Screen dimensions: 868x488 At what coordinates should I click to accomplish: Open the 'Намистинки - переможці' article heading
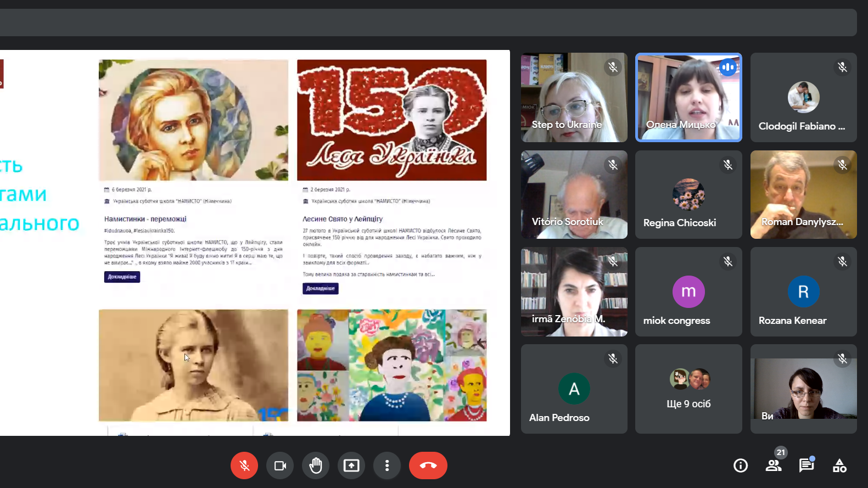[x=145, y=219]
